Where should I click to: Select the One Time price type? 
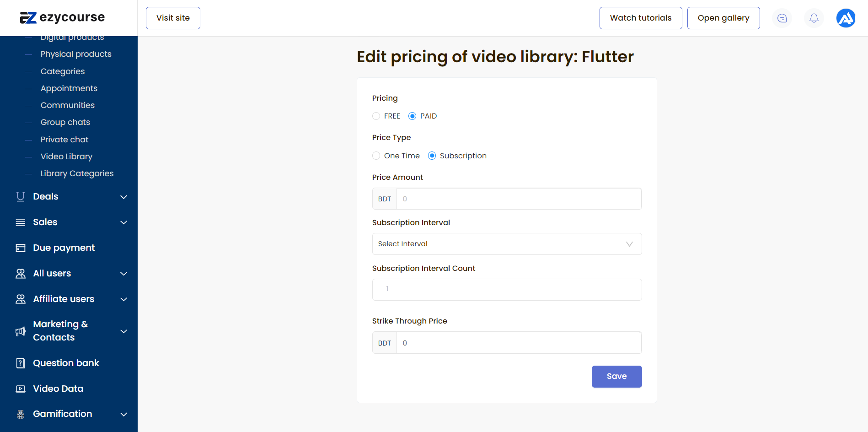tap(376, 156)
